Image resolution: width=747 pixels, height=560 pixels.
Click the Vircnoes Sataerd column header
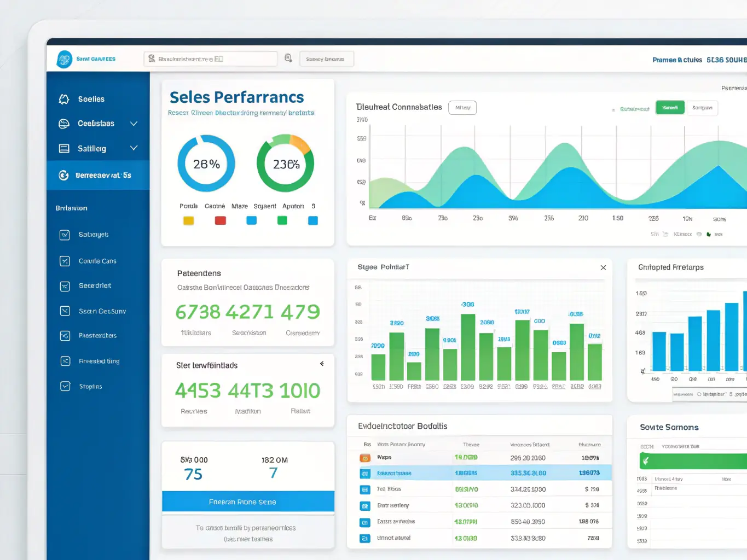530,445
